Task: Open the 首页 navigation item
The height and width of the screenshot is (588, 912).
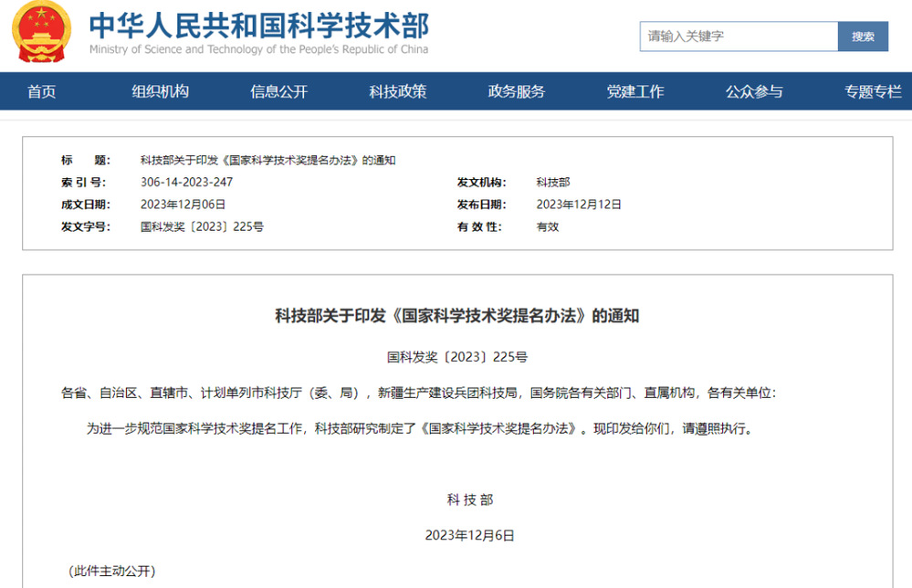Action: tap(42, 91)
